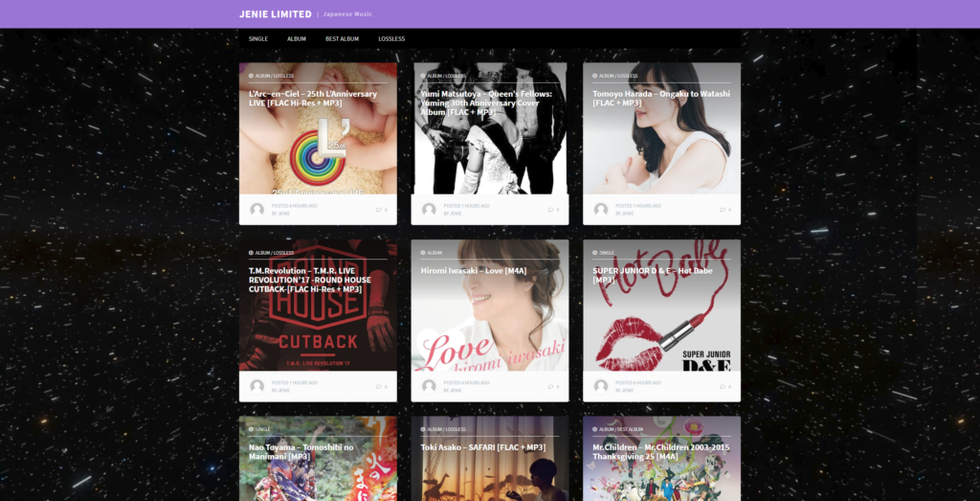
Task: Click POSTED 8 HOURS AGO on SUPER JUNIOR card
Action: coord(638,383)
